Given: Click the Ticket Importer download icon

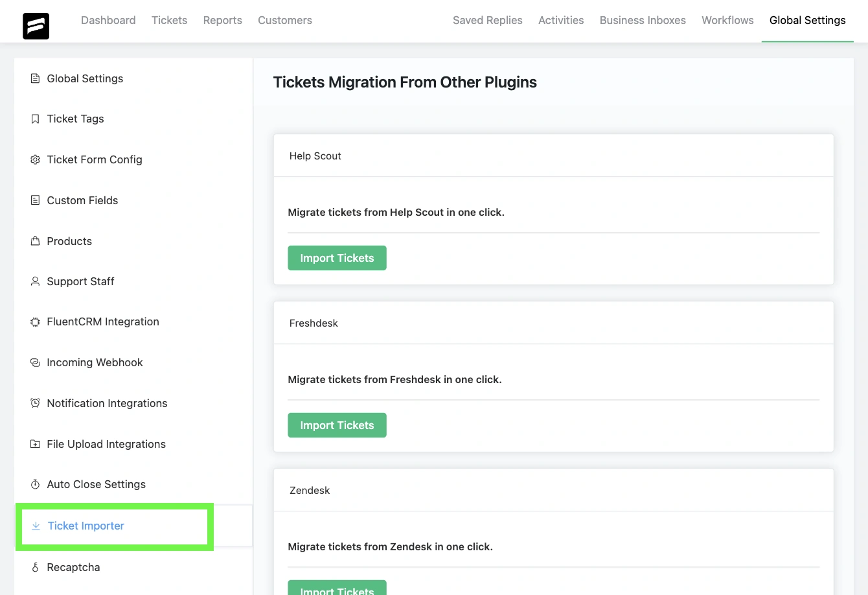Looking at the screenshot, I should coord(36,526).
